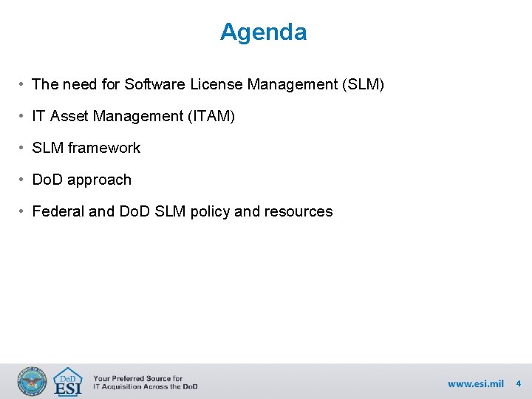532x399 pixels.
Task: Select the Agenda slide title
Action: (x=263, y=32)
